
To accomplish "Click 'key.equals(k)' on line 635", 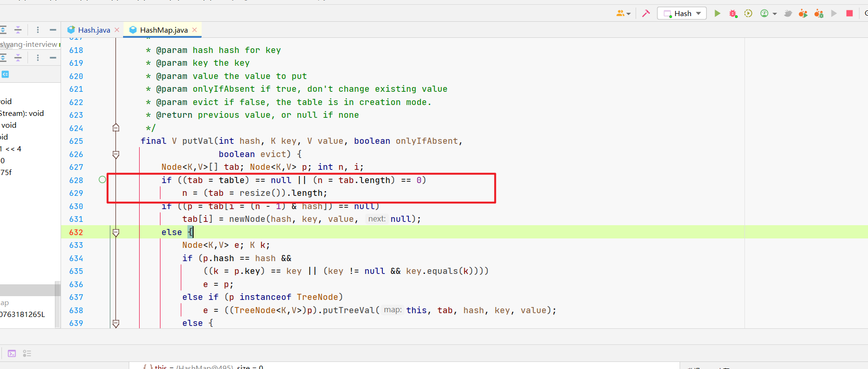I will pyautogui.click(x=440, y=271).
